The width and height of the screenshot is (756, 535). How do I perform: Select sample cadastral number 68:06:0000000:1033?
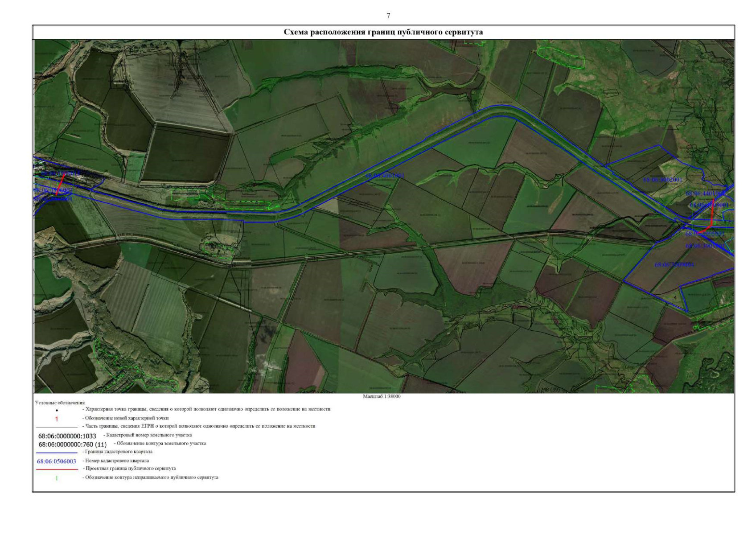coord(67,436)
